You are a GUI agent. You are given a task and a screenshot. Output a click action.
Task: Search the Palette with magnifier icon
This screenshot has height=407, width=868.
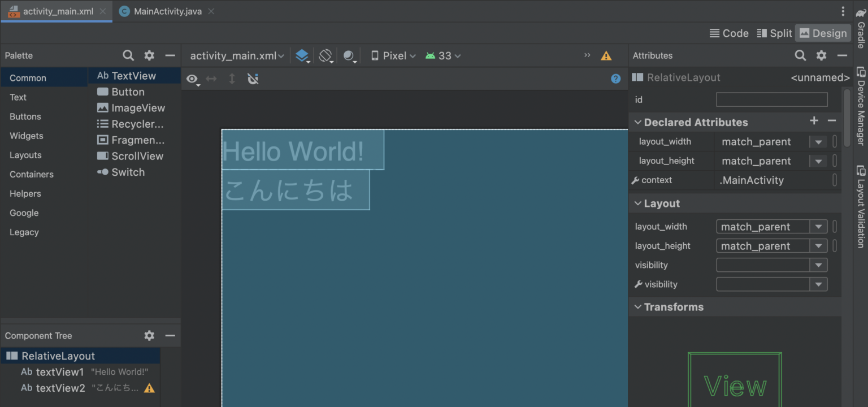[x=128, y=55]
